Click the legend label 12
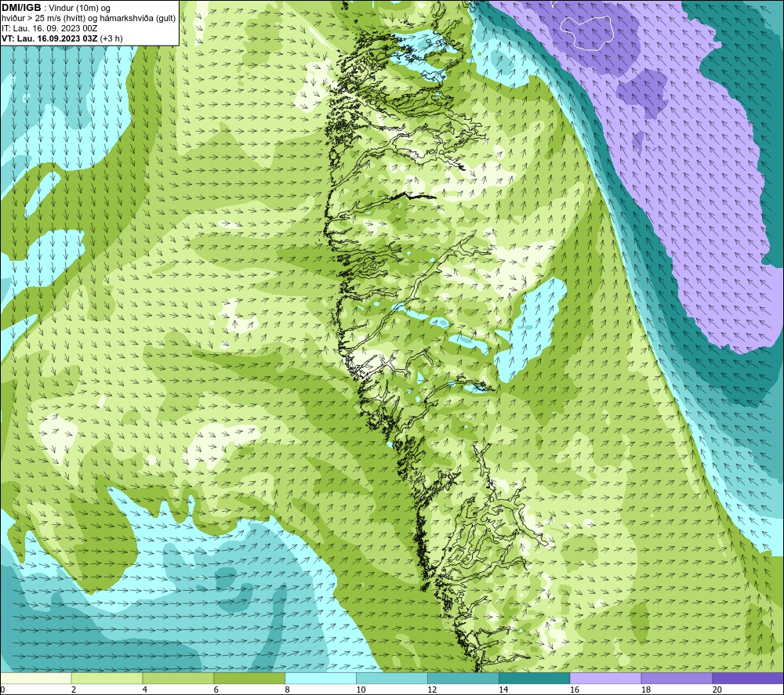This screenshot has height=695, width=784. pos(432,690)
